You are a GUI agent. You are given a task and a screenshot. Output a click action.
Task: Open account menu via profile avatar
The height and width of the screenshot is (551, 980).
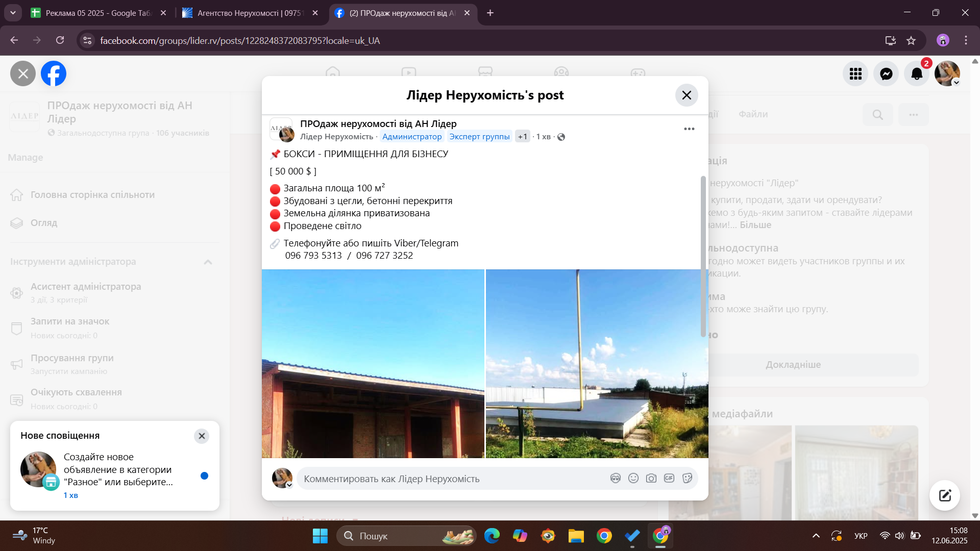point(947,74)
